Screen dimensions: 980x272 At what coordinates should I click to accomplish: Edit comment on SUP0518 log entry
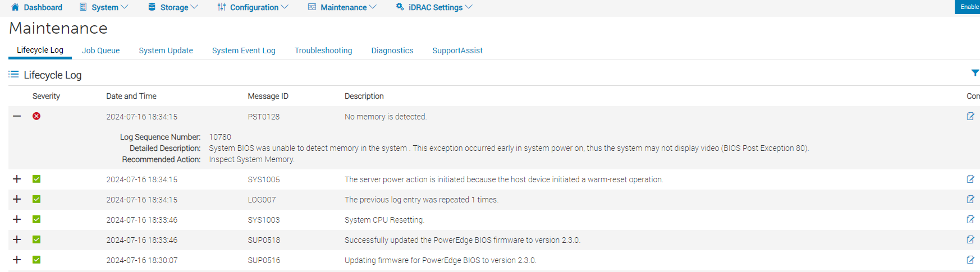970,239
